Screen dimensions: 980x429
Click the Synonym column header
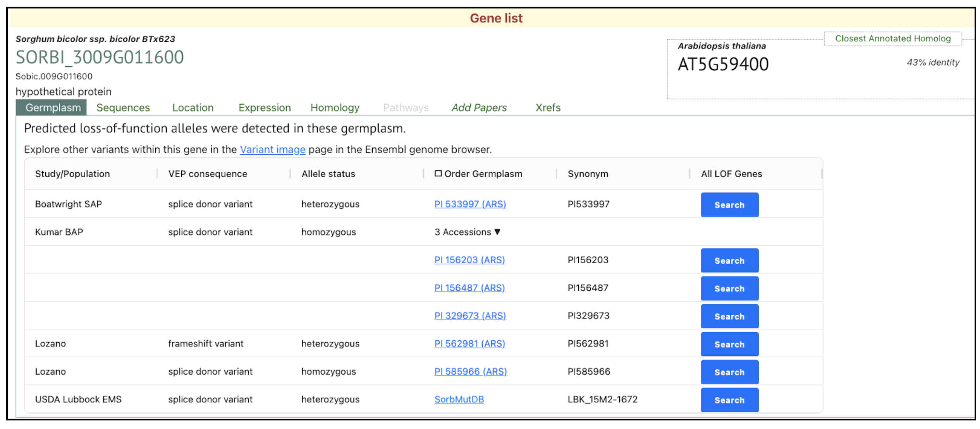(x=588, y=174)
